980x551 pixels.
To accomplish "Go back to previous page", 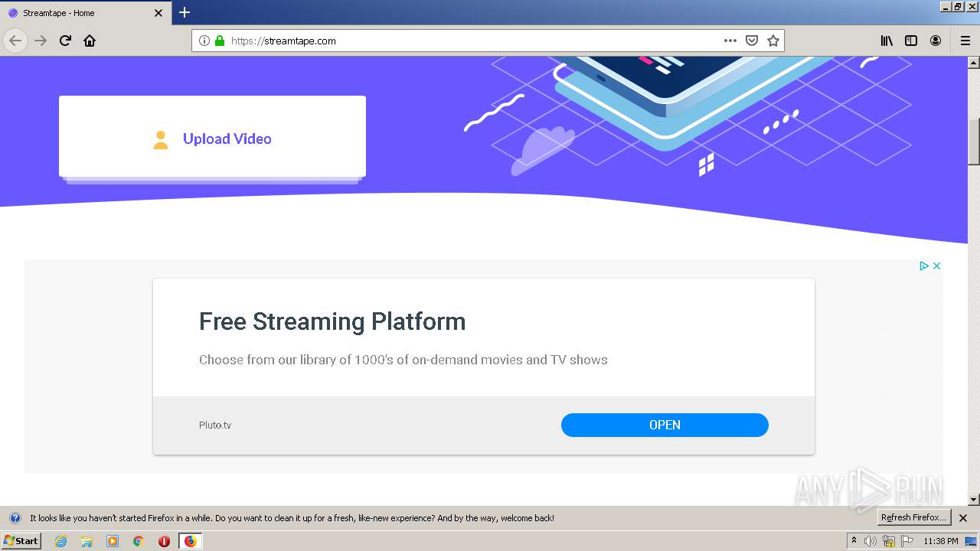I will pyautogui.click(x=15, y=41).
